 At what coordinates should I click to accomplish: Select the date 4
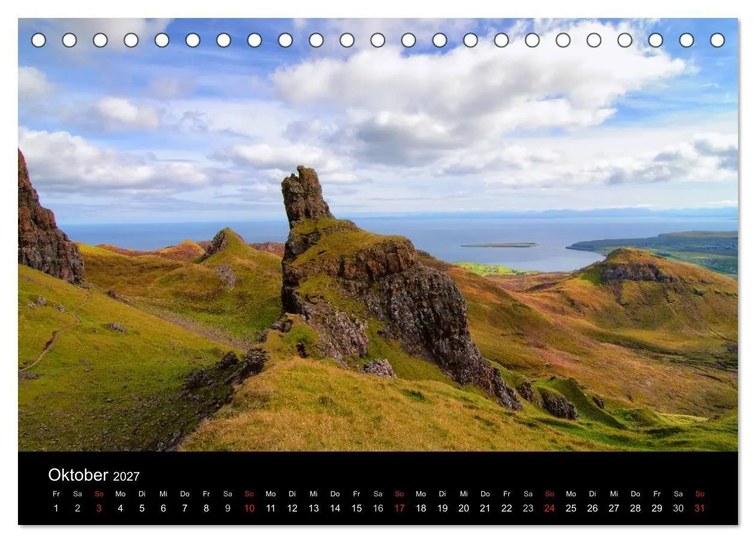[x=121, y=508]
